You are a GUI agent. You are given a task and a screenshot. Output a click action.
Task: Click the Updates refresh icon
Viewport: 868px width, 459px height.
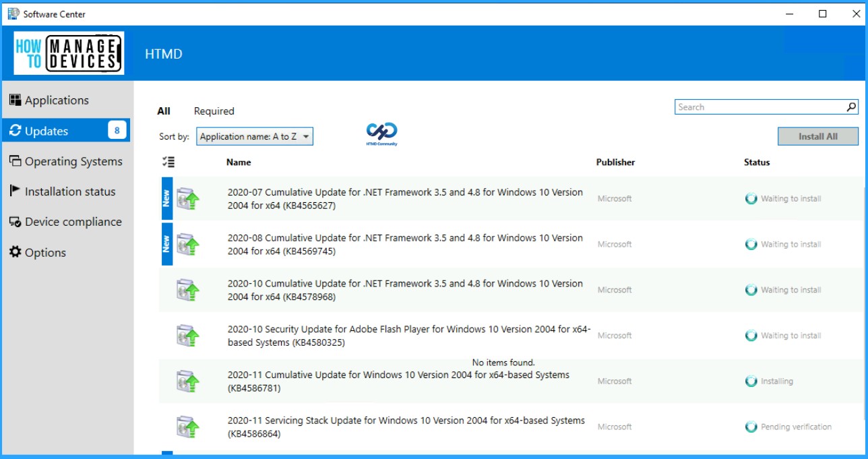pyautogui.click(x=15, y=131)
